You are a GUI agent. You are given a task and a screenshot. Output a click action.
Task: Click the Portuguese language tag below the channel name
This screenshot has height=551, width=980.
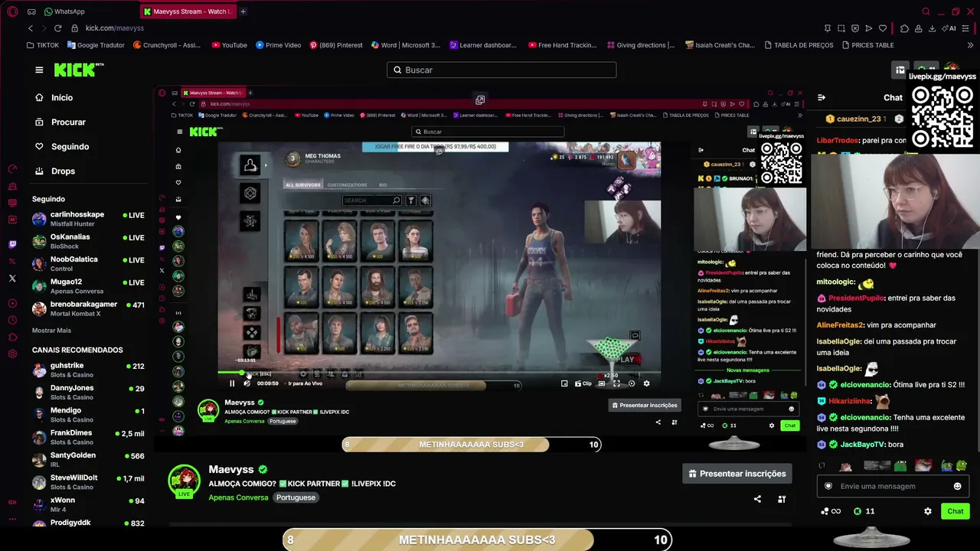point(296,497)
